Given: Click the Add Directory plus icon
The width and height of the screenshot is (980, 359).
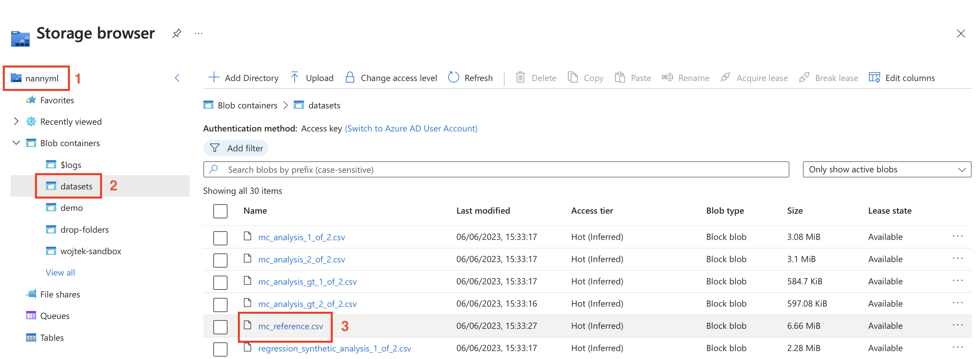Looking at the screenshot, I should (214, 77).
